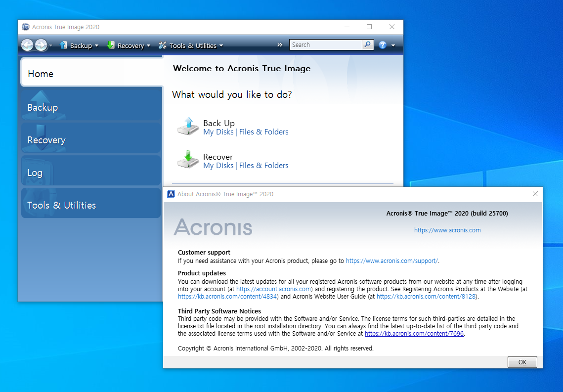
Task: Click the Recovery green arrow toolbar icon
Action: click(111, 45)
